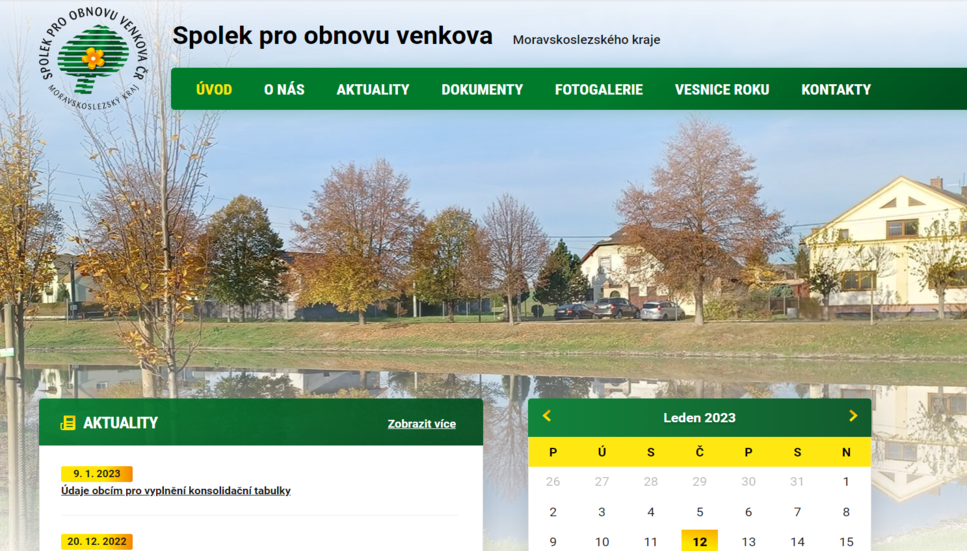Click the Leden 2023 calendar heading
This screenshot has width=967, height=551.
point(699,418)
